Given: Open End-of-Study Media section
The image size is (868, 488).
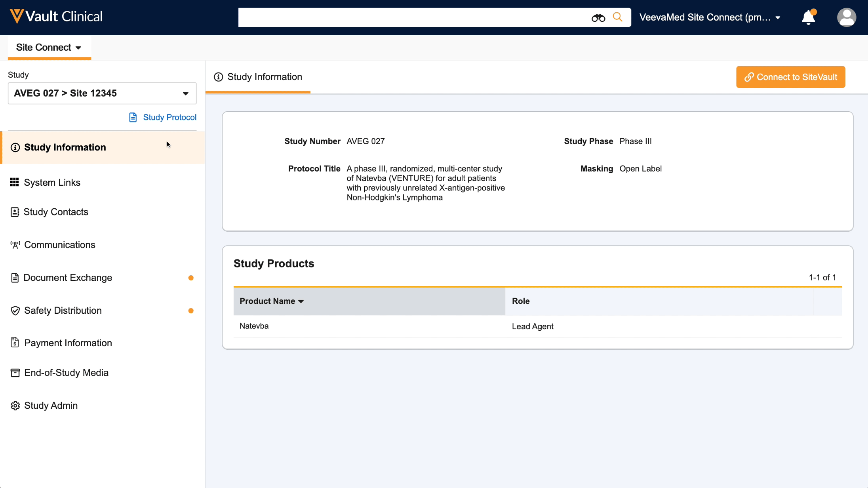Looking at the screenshot, I should click(x=66, y=373).
